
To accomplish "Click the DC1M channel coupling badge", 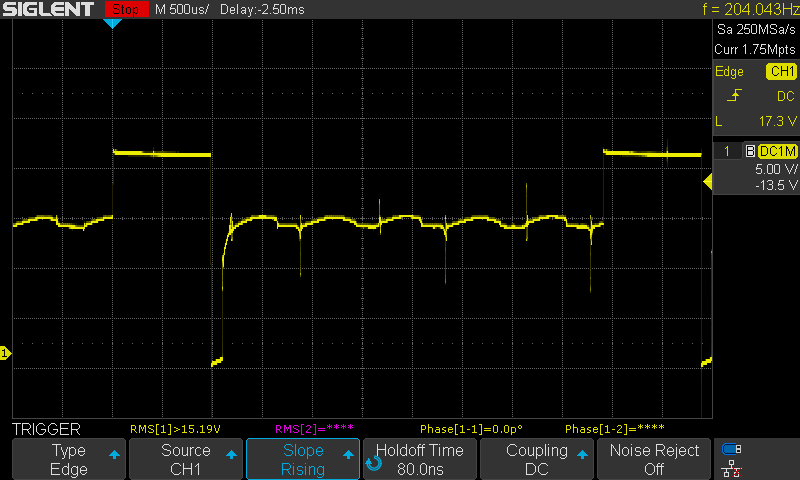I will coord(778,151).
